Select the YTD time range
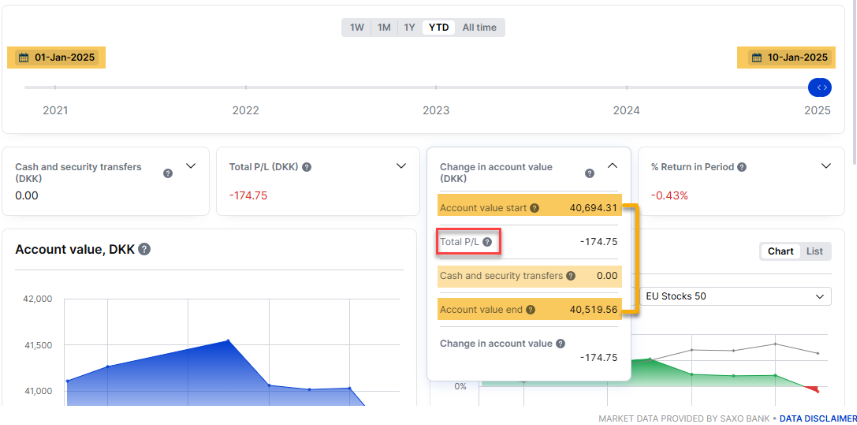 438,28
